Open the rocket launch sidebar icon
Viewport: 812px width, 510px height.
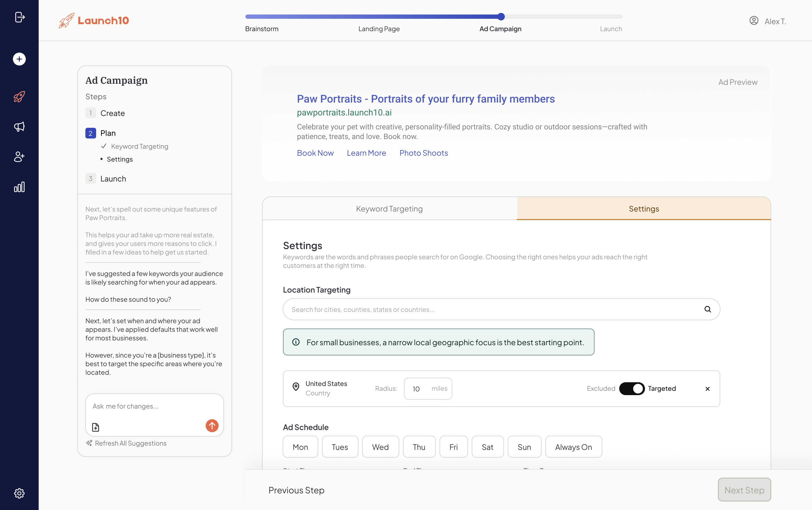coord(19,97)
